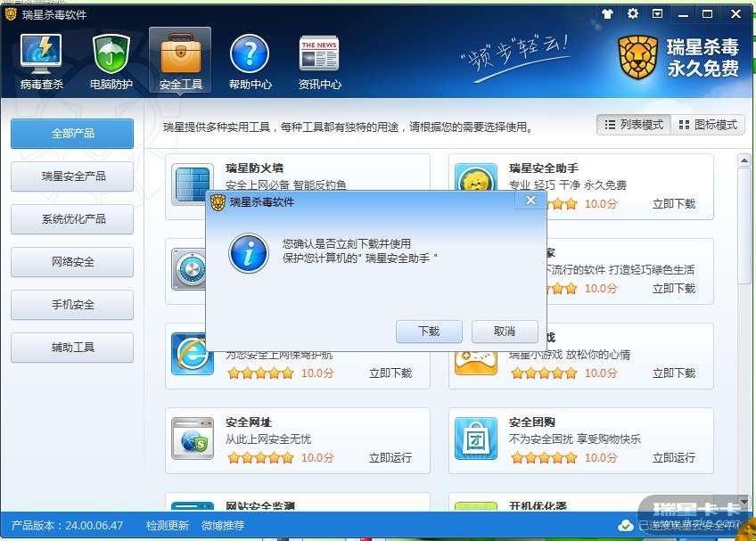The image size is (756, 541).
Task: Switch to 图标模式 icon view
Action: point(708,125)
